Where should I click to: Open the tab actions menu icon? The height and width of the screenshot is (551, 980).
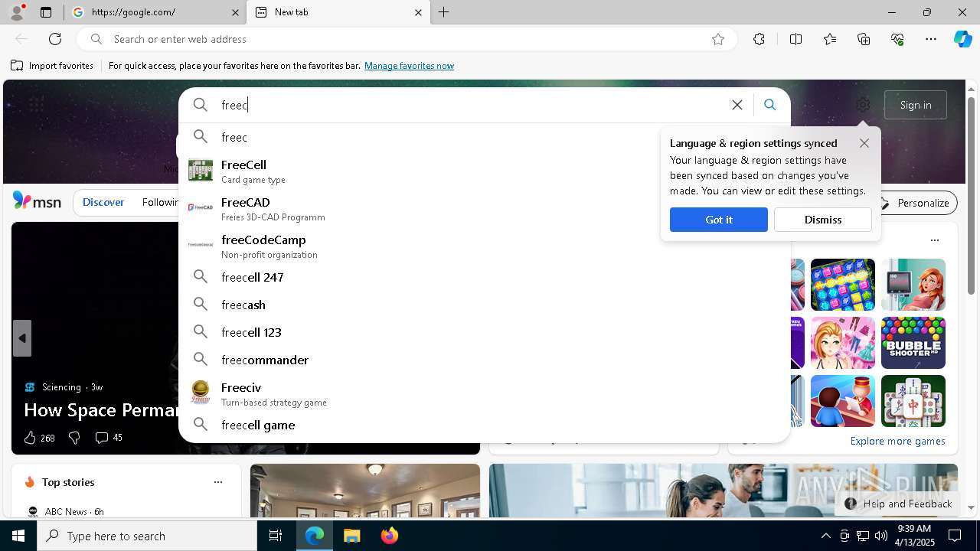pos(46,12)
